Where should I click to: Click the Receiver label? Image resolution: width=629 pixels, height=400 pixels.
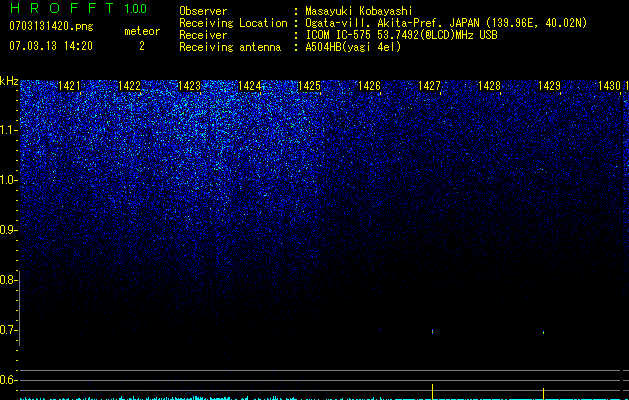pos(203,35)
